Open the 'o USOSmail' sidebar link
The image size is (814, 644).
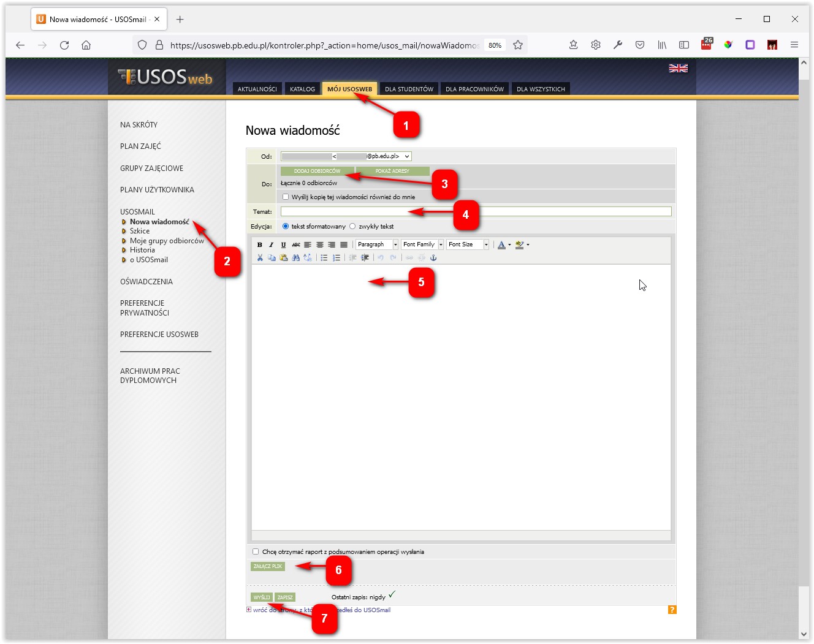[x=149, y=260]
